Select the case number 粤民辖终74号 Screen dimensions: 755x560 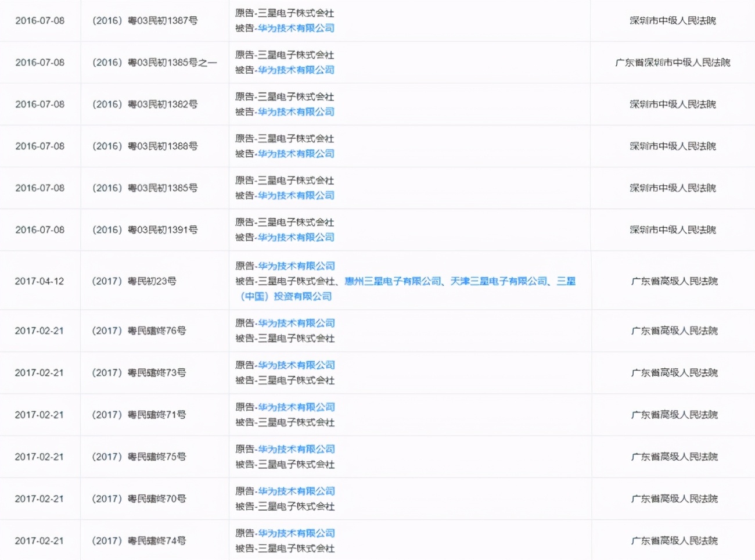[139, 540]
